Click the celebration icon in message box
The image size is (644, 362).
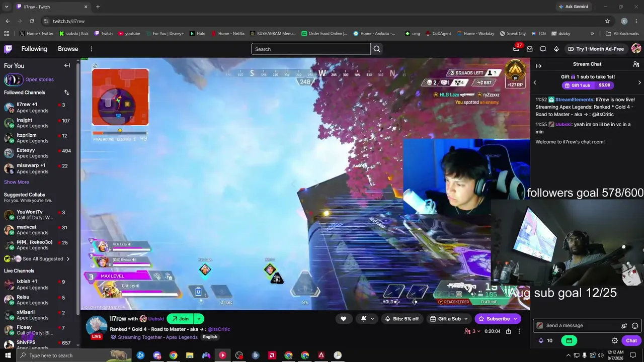[624, 325]
